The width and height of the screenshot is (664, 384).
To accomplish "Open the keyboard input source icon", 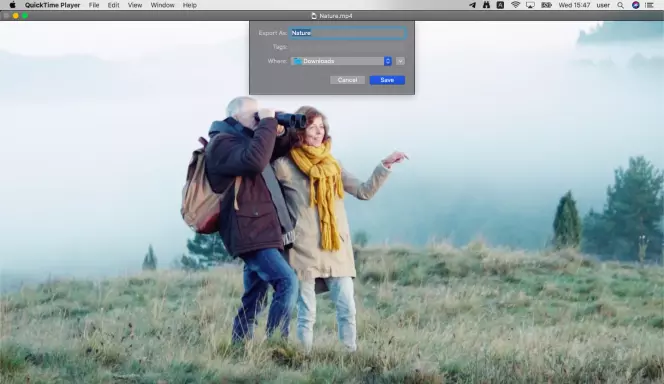I will [500, 5].
